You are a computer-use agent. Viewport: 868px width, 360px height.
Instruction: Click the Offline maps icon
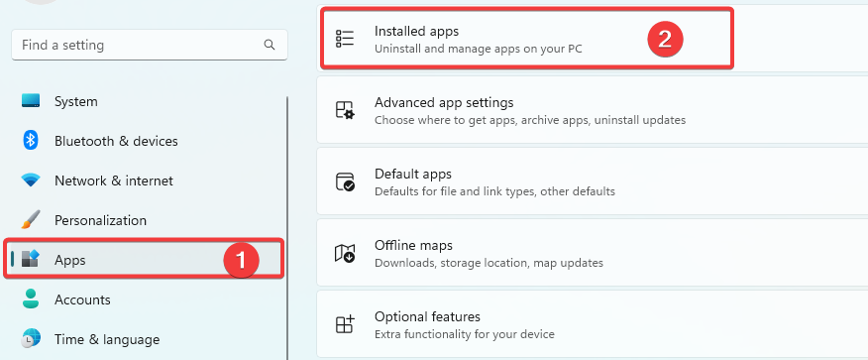pyautogui.click(x=344, y=253)
